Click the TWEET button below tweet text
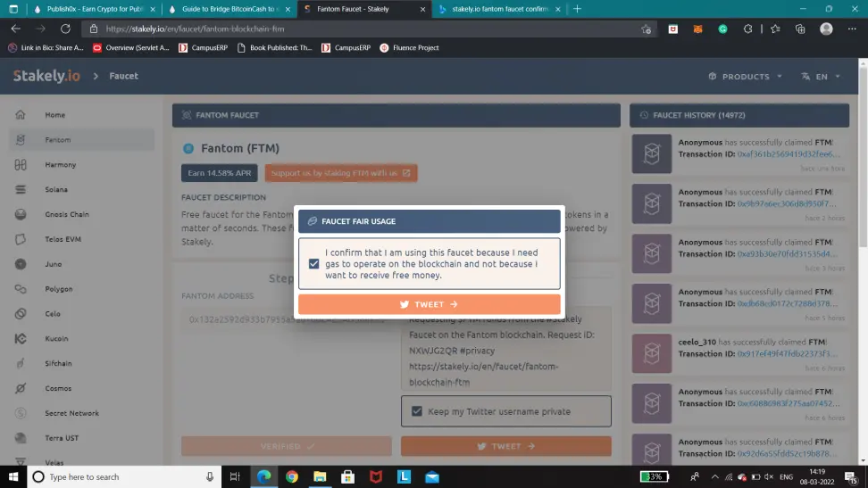868x488 pixels. coord(506,446)
